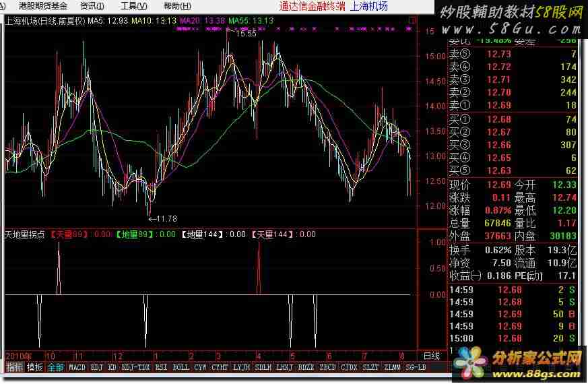Switch to the KDJ indicator tab
Screen dimensions: 588x384
click(96, 367)
